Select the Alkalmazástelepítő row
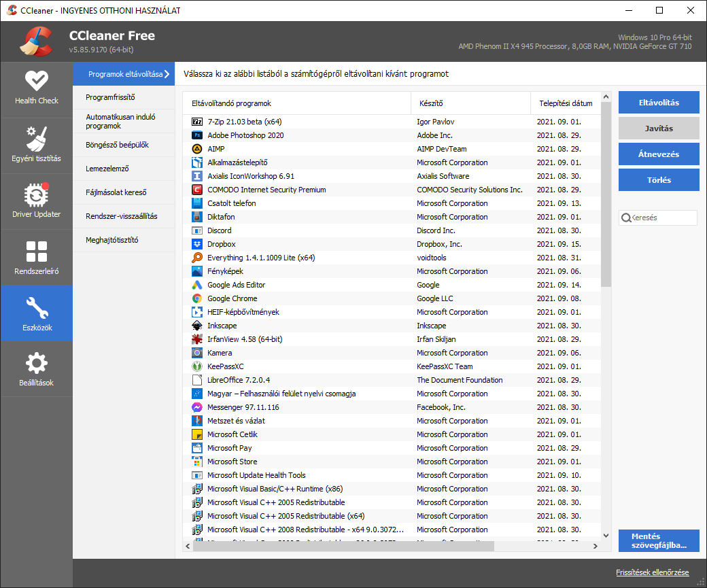Image resolution: width=707 pixels, height=588 pixels. (392, 162)
